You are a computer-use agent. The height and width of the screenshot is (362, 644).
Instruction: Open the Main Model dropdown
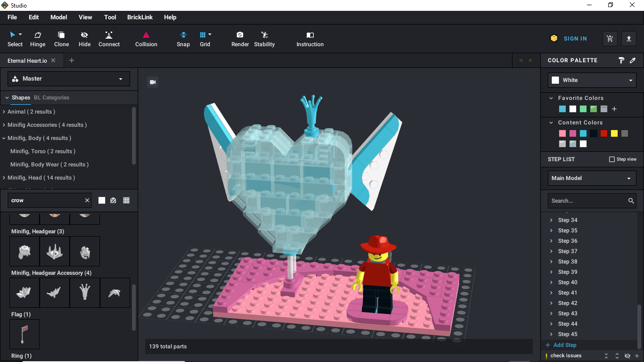click(592, 178)
